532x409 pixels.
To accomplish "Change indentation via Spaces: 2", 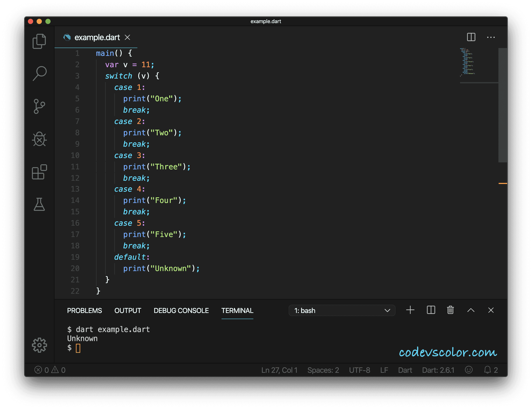I will 323,370.
